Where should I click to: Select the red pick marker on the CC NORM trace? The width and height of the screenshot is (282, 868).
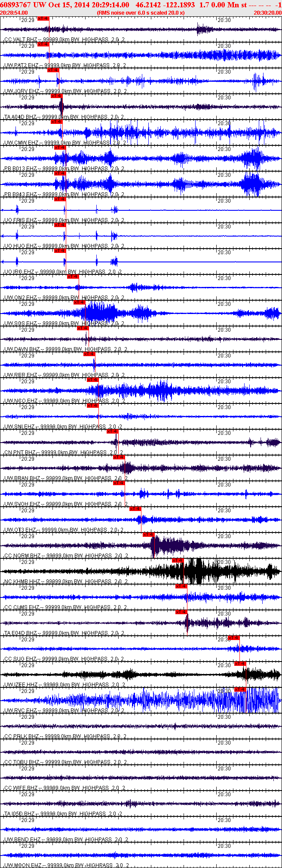click(x=148, y=535)
